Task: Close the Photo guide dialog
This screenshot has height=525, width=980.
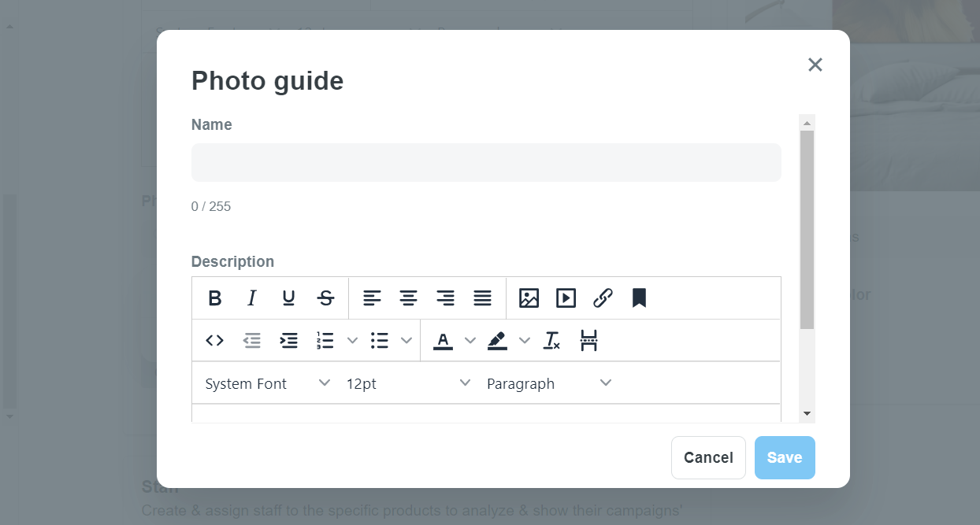Action: (x=815, y=65)
